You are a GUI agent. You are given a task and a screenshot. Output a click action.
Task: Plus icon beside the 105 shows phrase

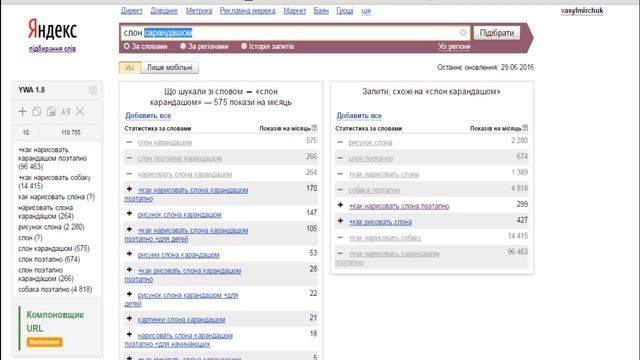pyautogui.click(x=129, y=229)
